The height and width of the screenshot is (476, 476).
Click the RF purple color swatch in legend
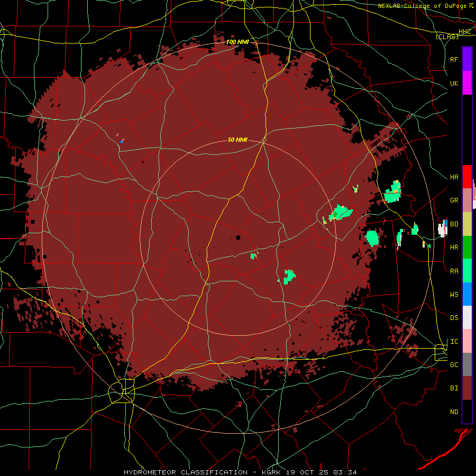point(467,59)
